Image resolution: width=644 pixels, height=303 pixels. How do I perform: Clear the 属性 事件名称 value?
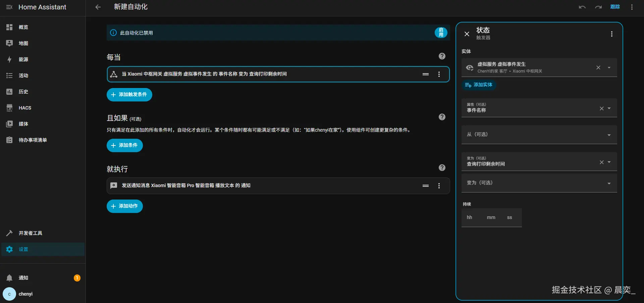[602, 109]
